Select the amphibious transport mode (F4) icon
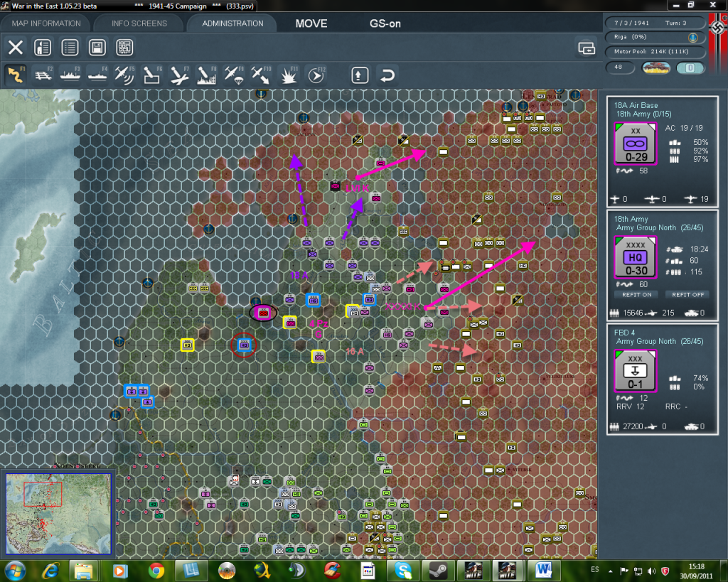The width and height of the screenshot is (728, 582). tap(97, 75)
